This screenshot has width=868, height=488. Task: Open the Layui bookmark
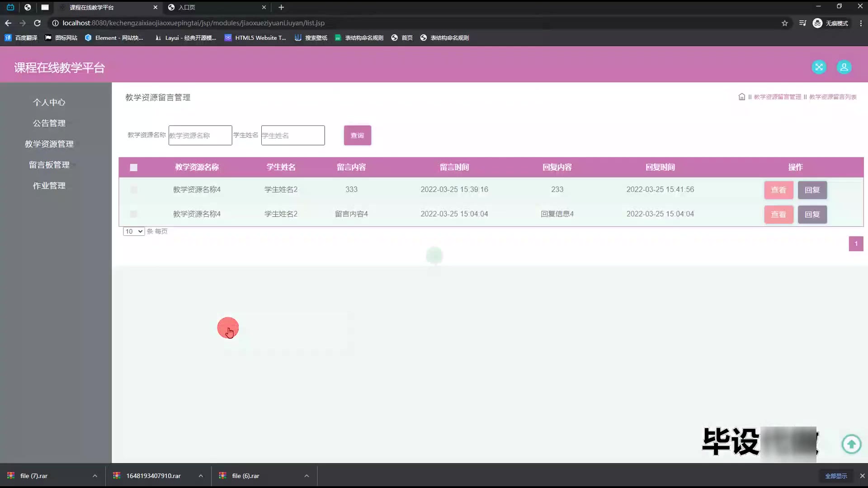[185, 38]
